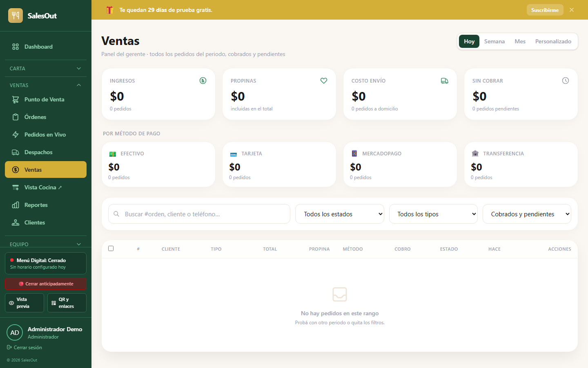The height and width of the screenshot is (368, 588).
Task: Open the Todos los tipos dropdown
Action: pyautogui.click(x=433, y=214)
